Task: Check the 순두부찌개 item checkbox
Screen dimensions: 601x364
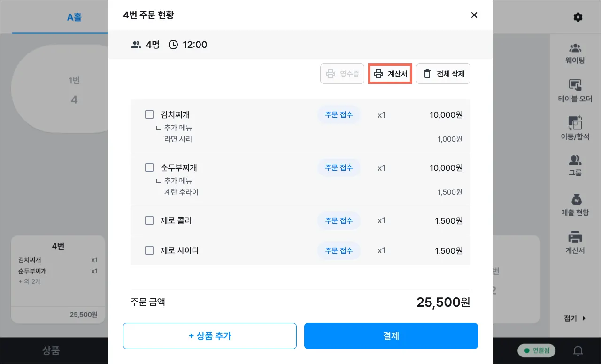Action: click(x=149, y=167)
